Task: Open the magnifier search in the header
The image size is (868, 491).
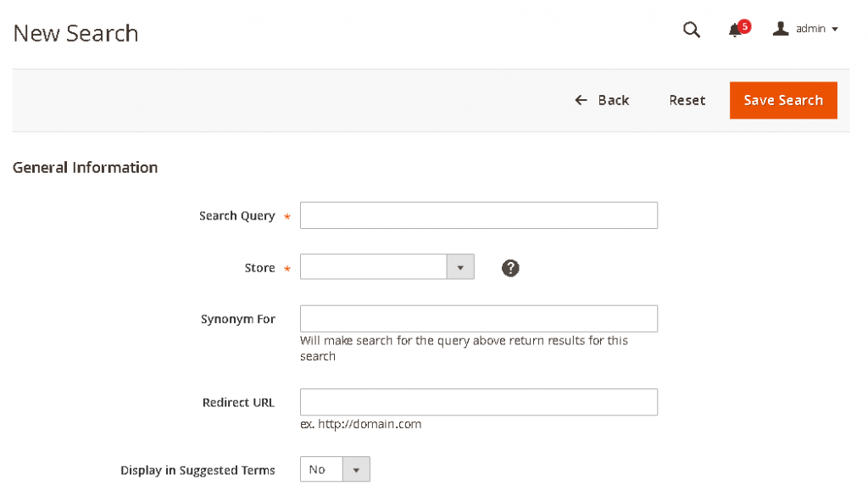Action: coord(692,30)
